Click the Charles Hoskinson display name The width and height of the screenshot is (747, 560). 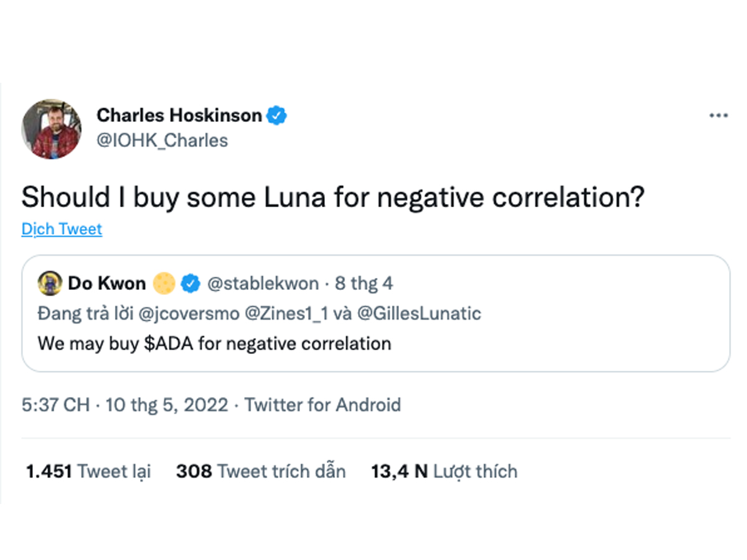tap(179, 116)
